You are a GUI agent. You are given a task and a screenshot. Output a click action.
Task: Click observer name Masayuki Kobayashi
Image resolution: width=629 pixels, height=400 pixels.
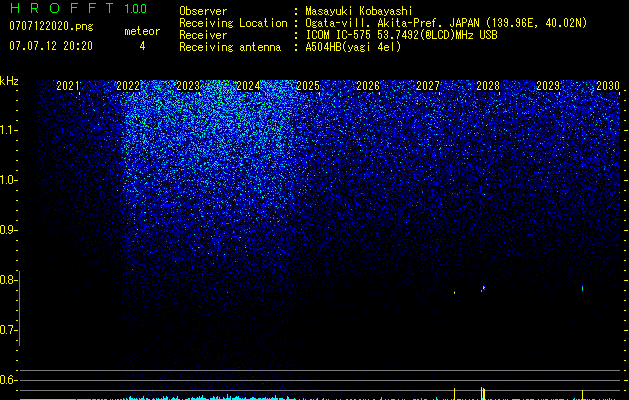(x=359, y=11)
